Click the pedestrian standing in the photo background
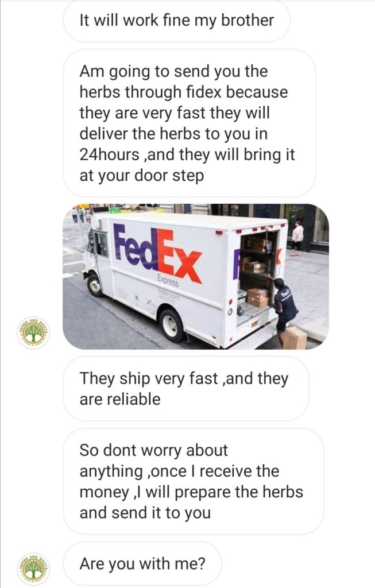The height and width of the screenshot is (588, 375). pos(297,238)
